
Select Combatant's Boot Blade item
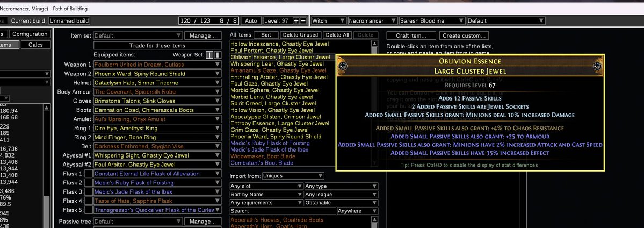262,163
